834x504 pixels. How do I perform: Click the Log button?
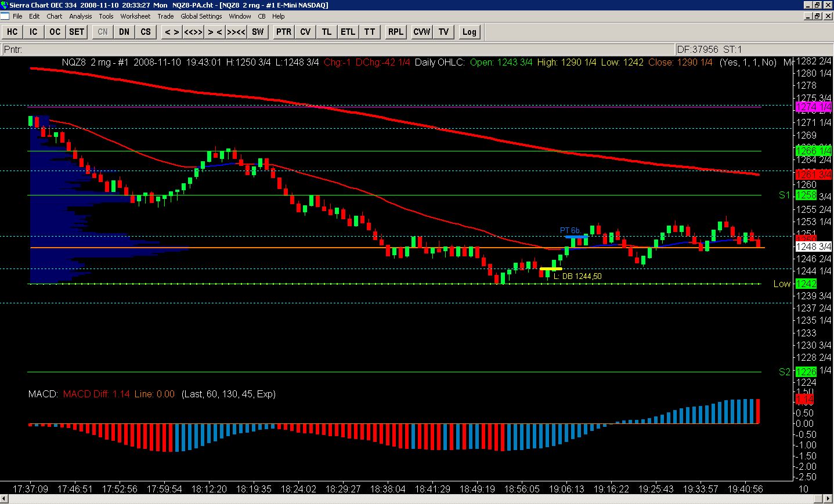(x=469, y=32)
